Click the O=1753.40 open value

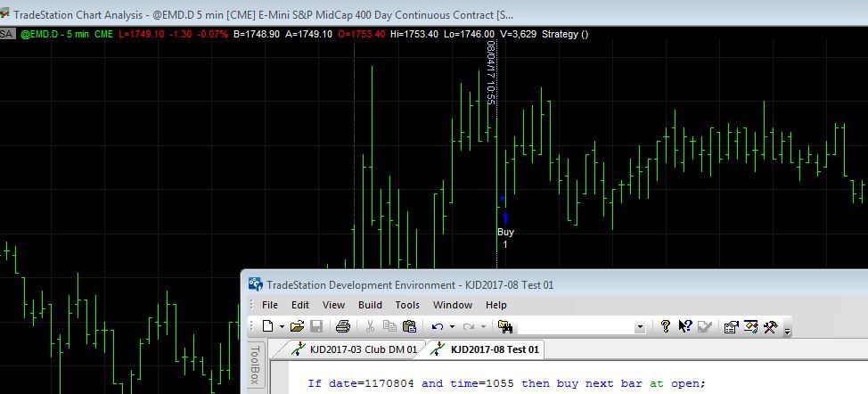tap(362, 34)
